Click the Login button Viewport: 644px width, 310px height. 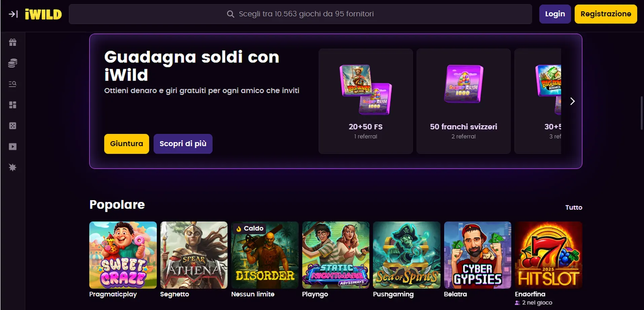point(555,14)
